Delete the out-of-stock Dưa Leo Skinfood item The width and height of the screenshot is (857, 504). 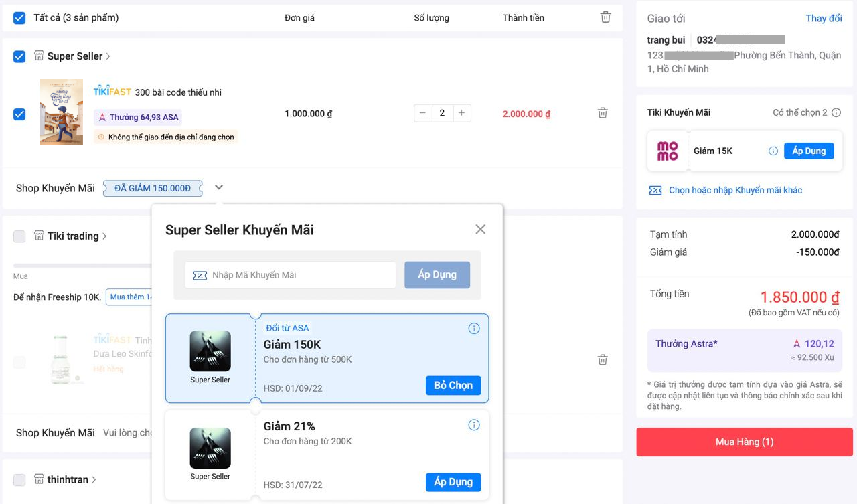click(x=603, y=360)
